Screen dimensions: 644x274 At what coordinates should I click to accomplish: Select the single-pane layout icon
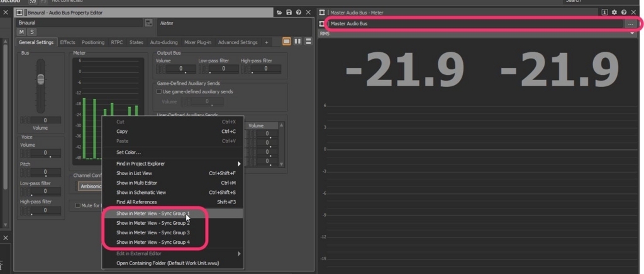click(287, 42)
